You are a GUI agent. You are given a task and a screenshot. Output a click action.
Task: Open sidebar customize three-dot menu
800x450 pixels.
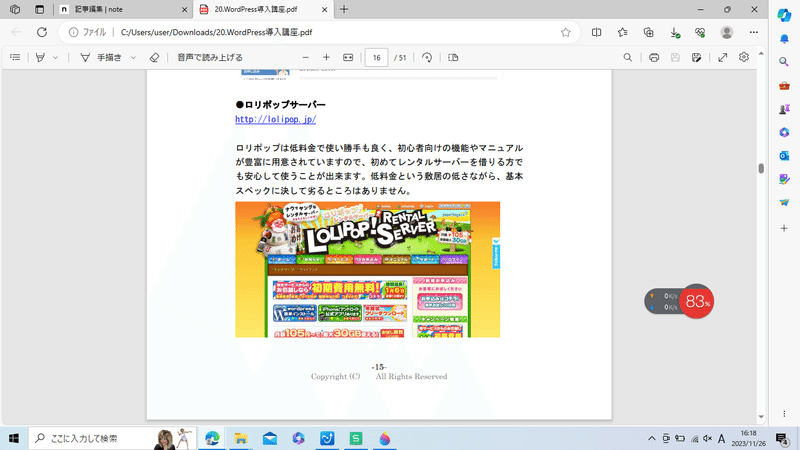[x=784, y=413]
